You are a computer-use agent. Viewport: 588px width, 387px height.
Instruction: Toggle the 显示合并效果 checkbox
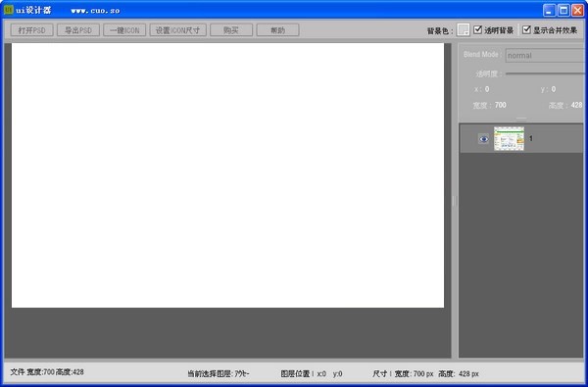coord(526,29)
